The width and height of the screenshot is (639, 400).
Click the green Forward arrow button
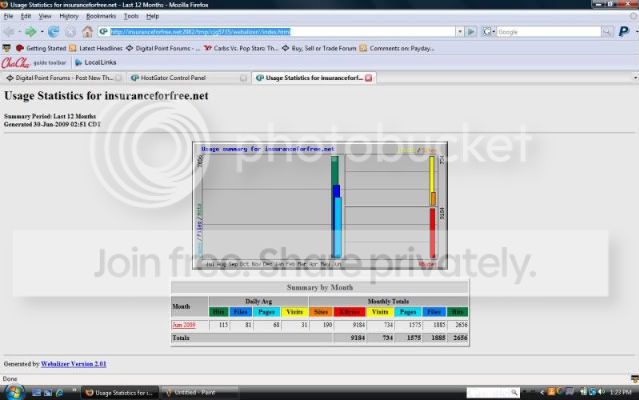coord(31,31)
